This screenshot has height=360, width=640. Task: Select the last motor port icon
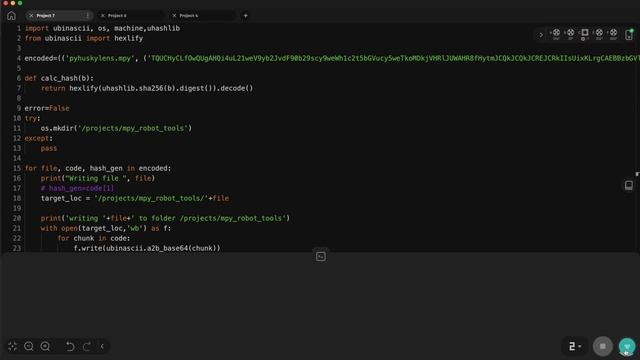(613, 34)
